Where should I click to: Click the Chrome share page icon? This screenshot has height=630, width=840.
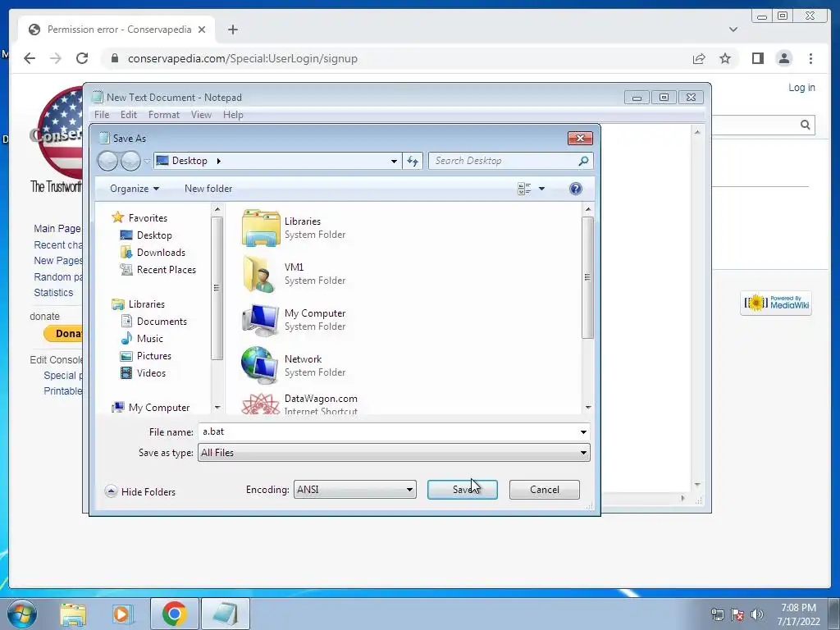pos(699,58)
